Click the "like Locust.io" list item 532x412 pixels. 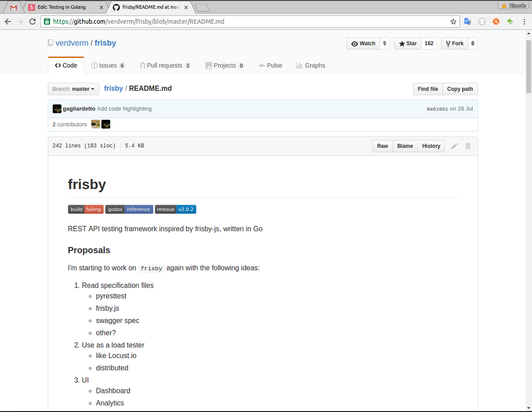click(116, 356)
